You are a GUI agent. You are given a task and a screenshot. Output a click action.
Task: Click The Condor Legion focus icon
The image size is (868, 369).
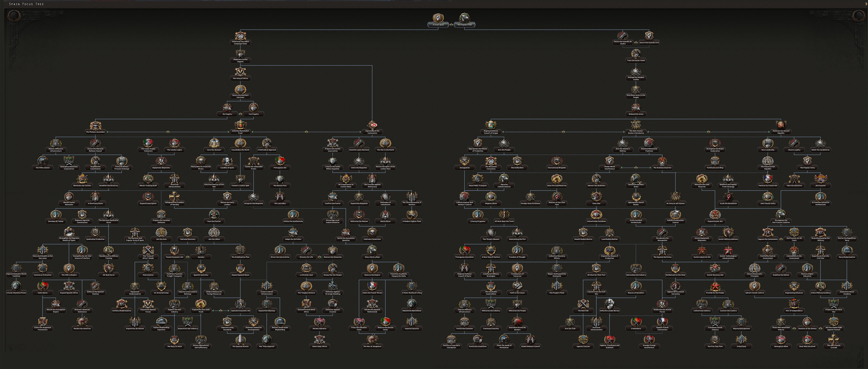click(x=174, y=143)
